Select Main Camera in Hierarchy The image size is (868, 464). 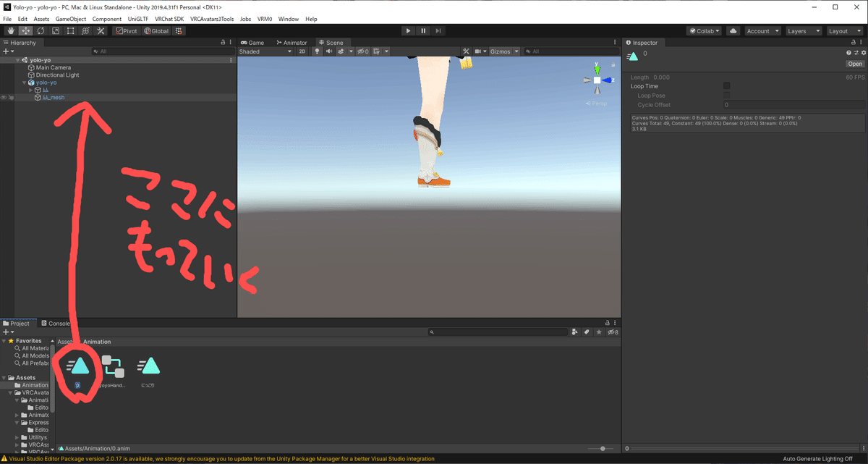click(53, 67)
